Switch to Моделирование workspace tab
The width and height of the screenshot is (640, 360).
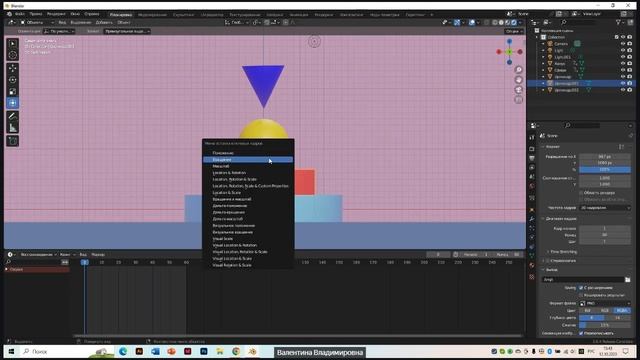coord(152,15)
